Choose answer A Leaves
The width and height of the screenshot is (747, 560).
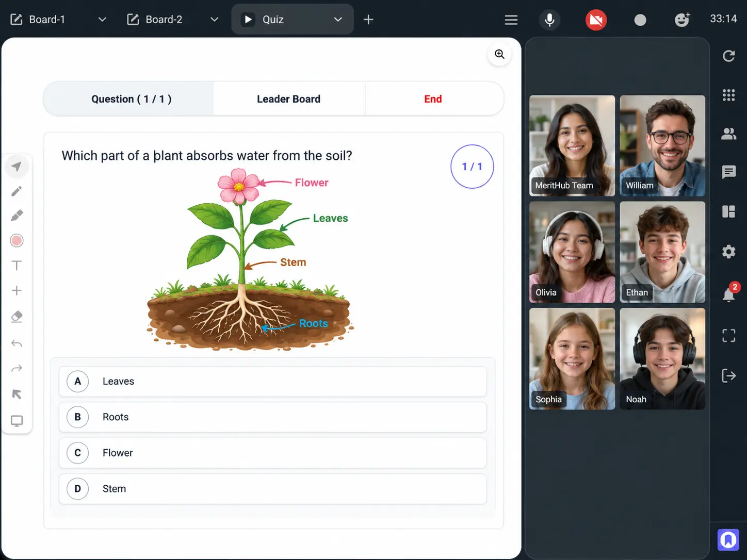pos(273,382)
